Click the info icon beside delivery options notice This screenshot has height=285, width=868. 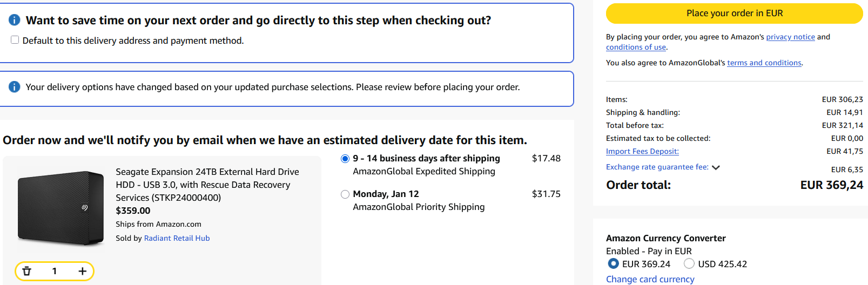click(x=15, y=87)
